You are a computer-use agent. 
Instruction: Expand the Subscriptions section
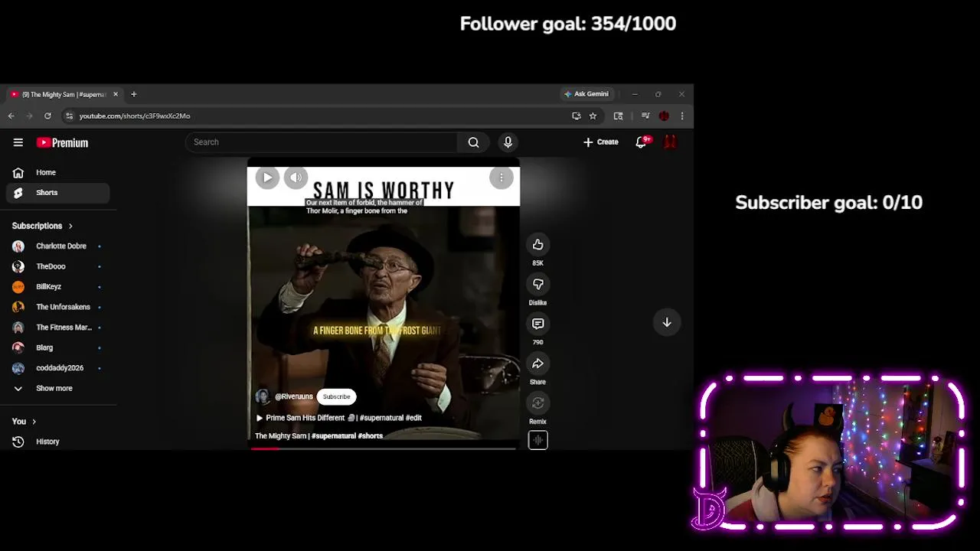click(43, 226)
